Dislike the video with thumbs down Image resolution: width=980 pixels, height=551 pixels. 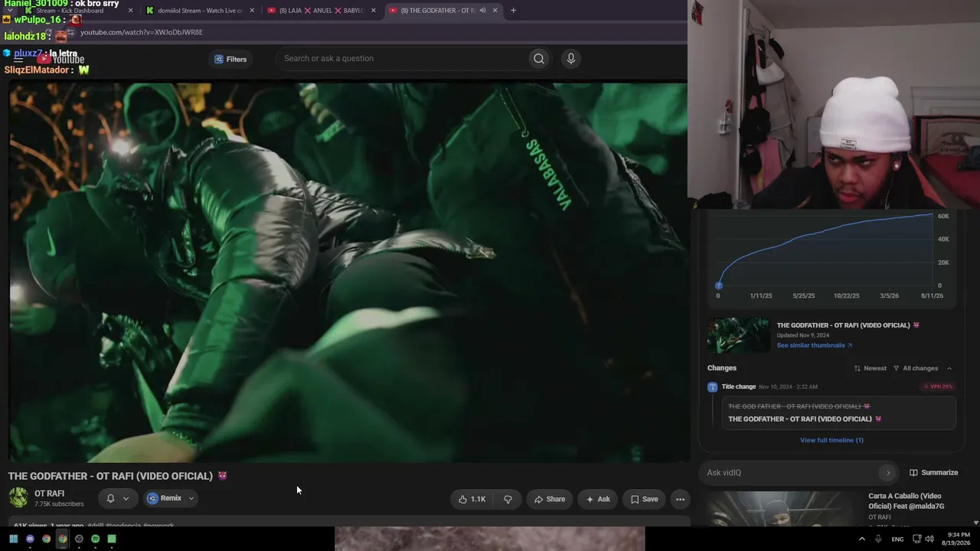point(508,499)
